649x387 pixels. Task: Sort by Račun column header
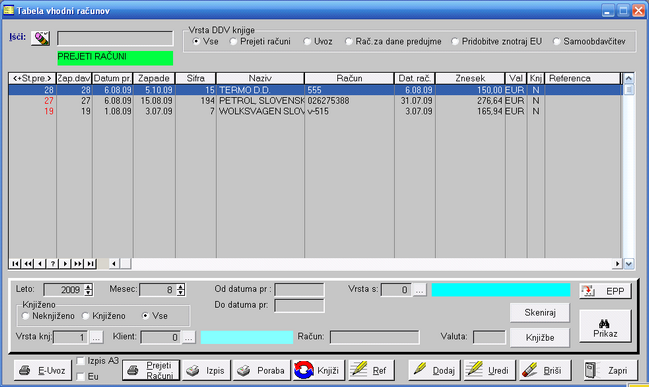point(349,78)
